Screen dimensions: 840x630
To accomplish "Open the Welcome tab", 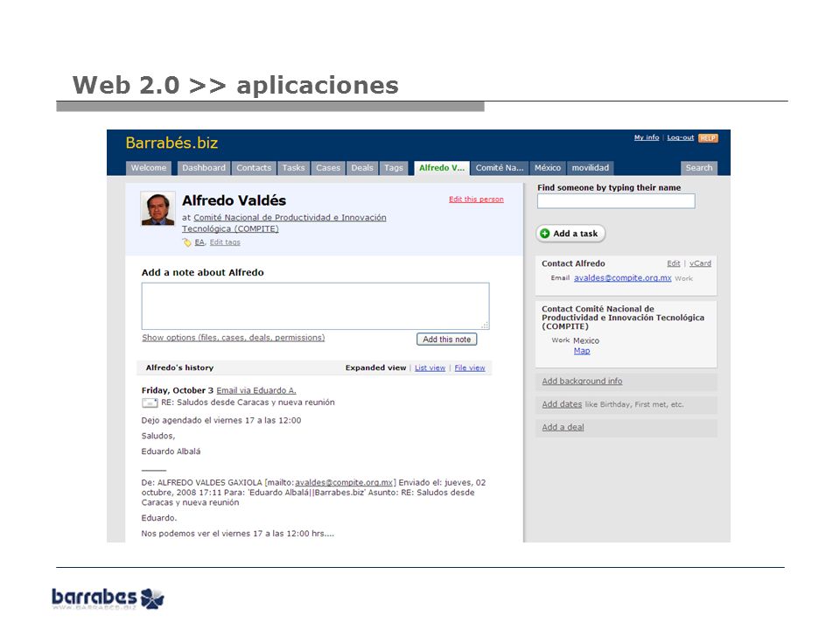I will (x=149, y=168).
